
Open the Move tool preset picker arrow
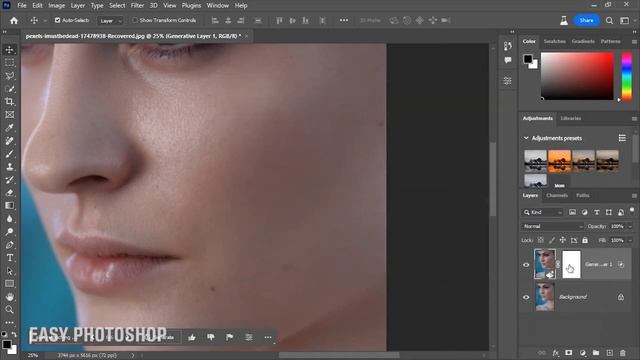pos(45,20)
